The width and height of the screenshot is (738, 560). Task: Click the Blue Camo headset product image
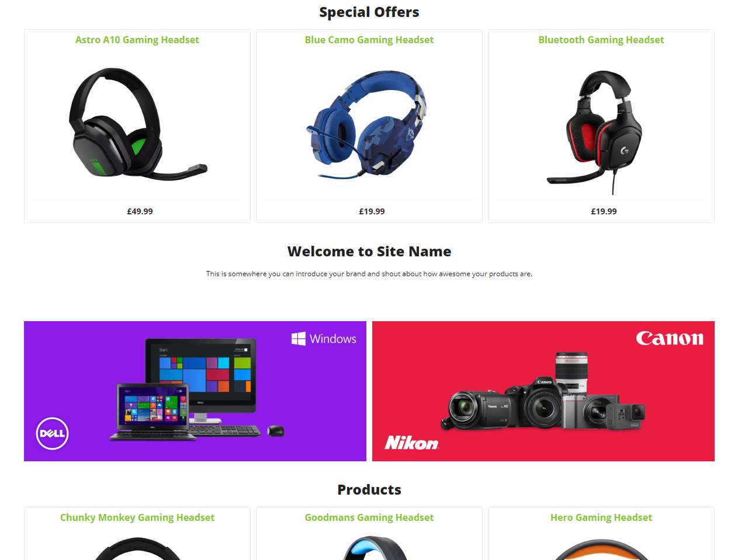click(x=369, y=124)
